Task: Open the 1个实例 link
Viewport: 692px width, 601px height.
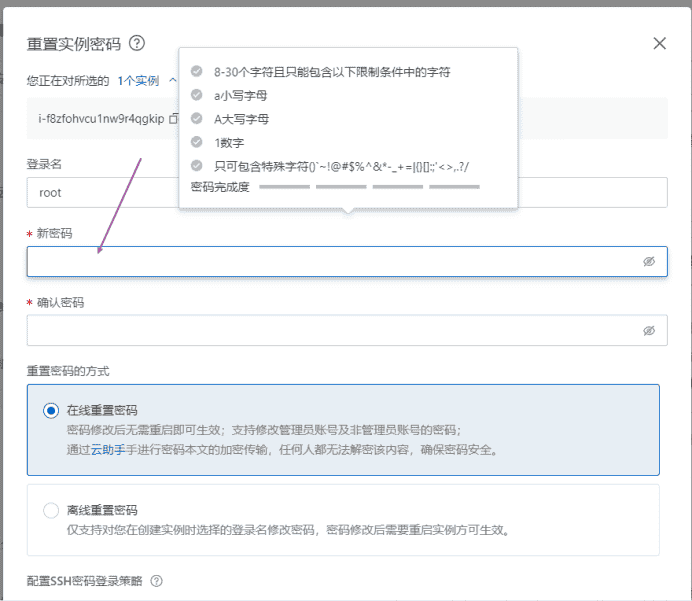Action: pyautogui.click(x=138, y=79)
